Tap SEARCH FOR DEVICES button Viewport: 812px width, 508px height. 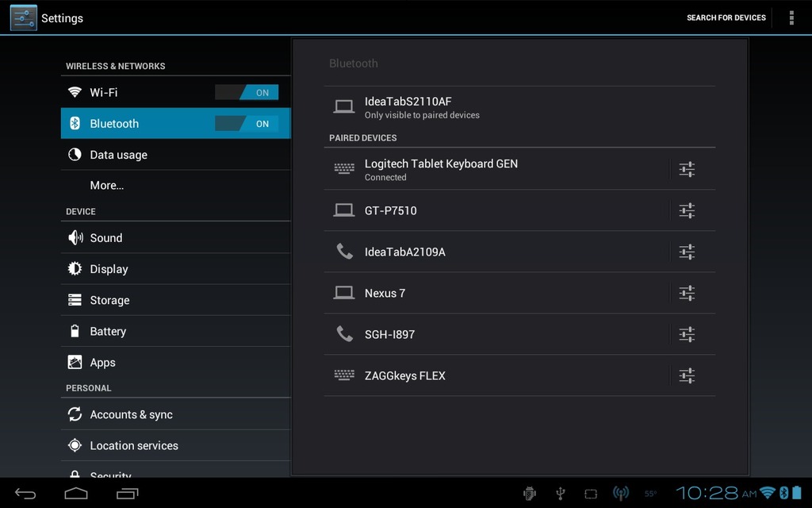[x=726, y=17]
